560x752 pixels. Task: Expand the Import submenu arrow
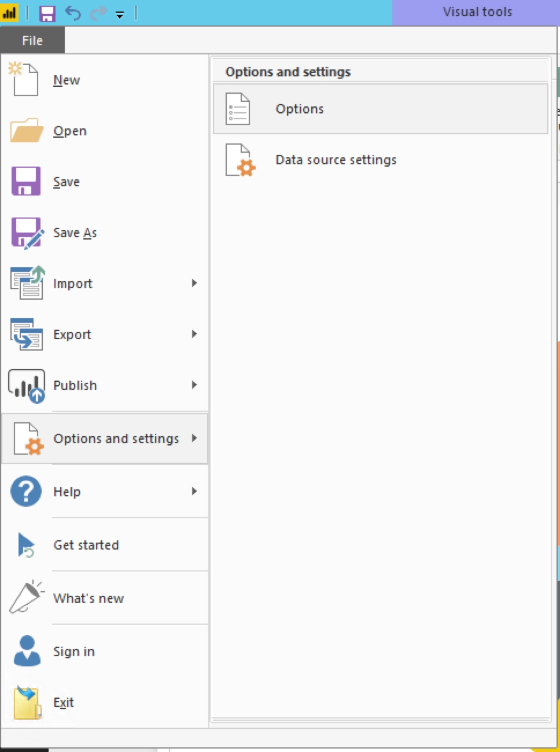pos(194,283)
